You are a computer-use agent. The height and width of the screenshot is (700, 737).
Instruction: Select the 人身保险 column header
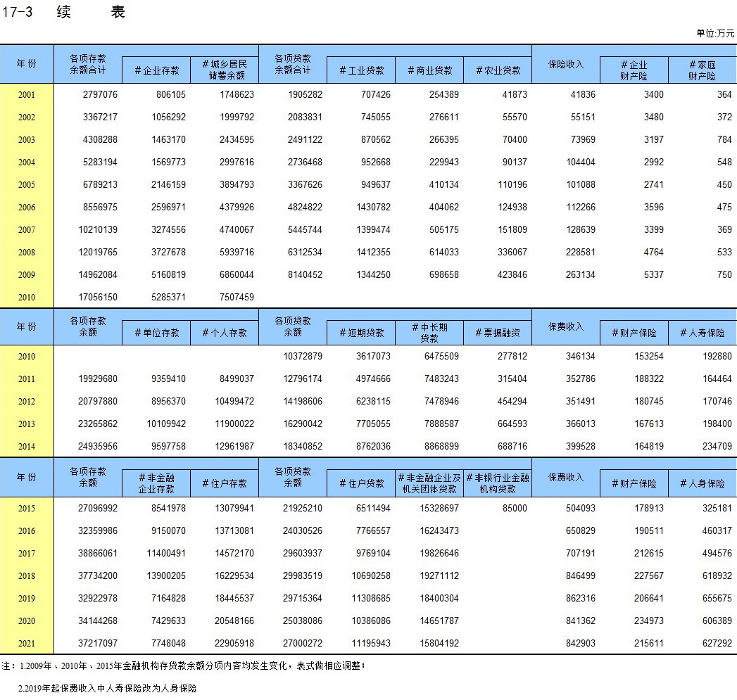pos(702,484)
